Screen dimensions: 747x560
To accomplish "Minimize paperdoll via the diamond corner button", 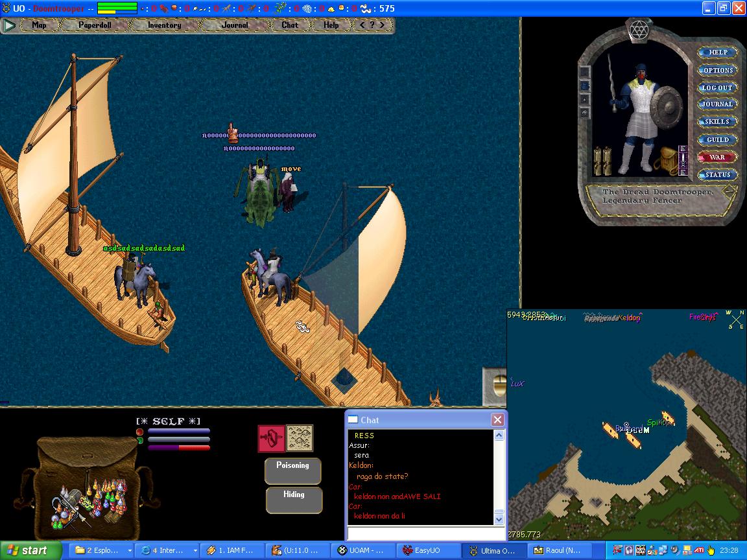I will pos(729,192).
